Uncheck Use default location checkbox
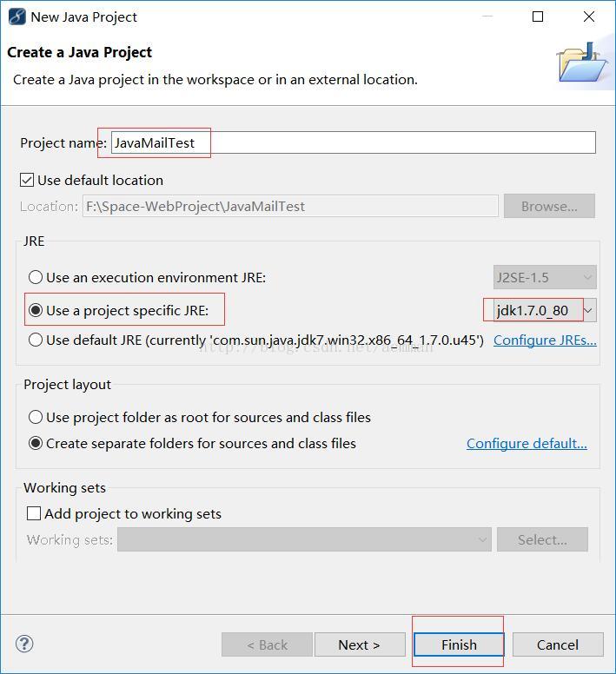 click(27, 180)
